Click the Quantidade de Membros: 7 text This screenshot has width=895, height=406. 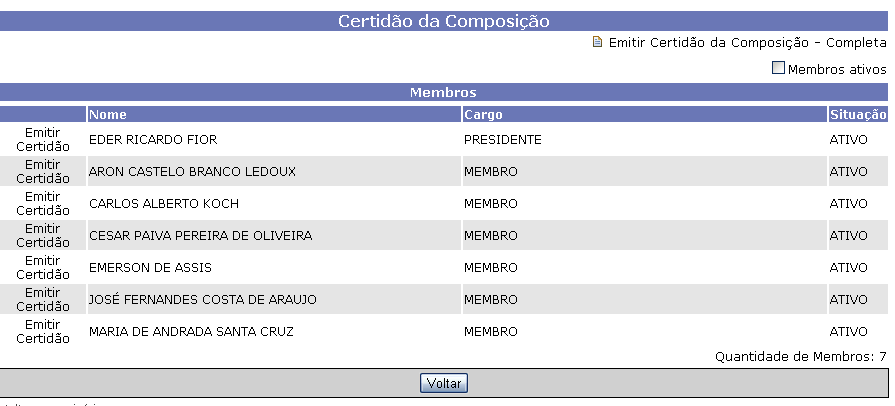click(x=800, y=356)
